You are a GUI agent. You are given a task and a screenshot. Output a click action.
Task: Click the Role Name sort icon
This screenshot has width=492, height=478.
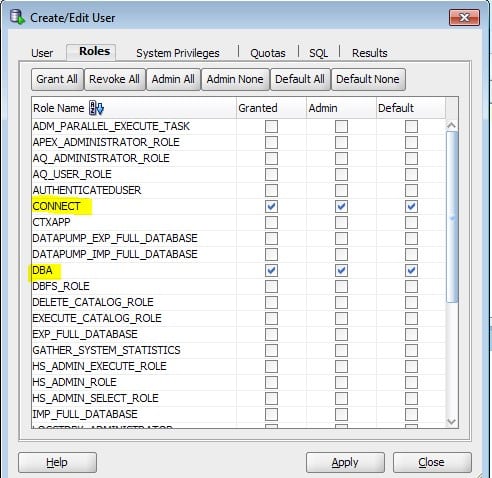96,108
